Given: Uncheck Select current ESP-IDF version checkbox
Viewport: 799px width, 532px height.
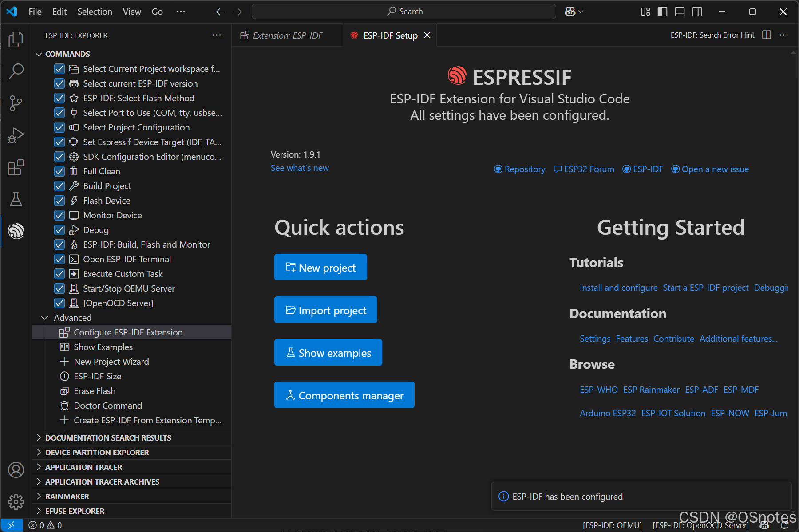Looking at the screenshot, I should pos(59,83).
